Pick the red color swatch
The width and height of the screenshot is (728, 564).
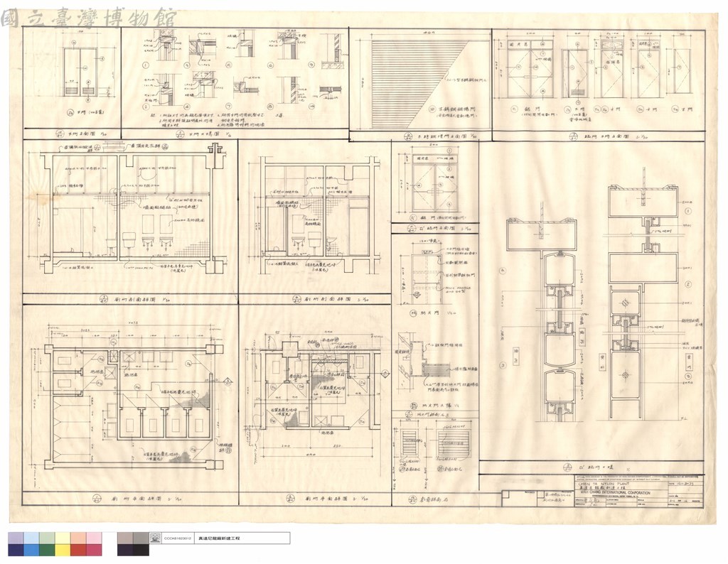(x=78, y=550)
